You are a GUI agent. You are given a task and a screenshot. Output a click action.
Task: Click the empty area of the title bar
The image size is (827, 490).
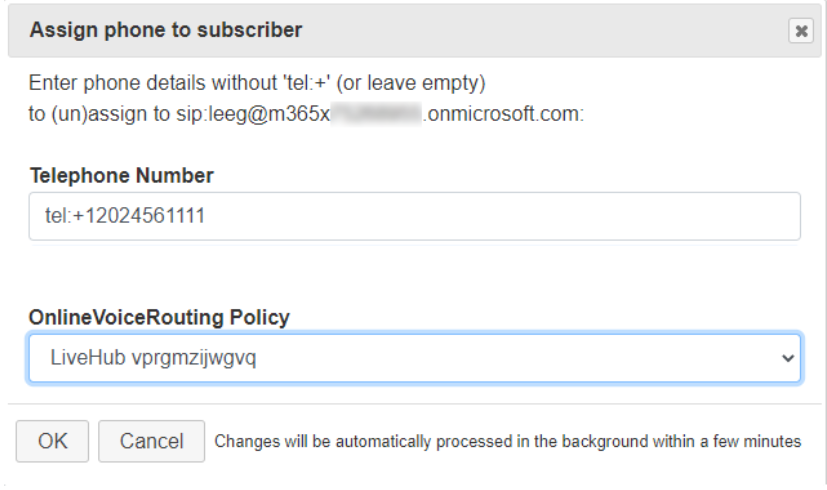point(543,31)
